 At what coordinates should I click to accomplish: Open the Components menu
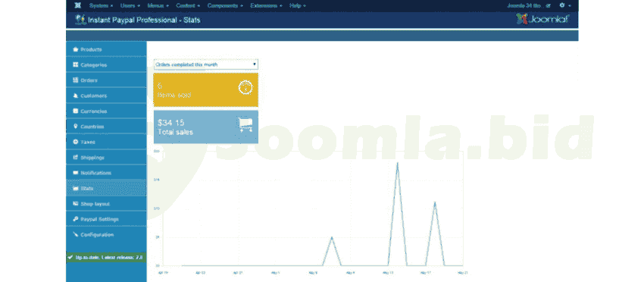pos(225,6)
